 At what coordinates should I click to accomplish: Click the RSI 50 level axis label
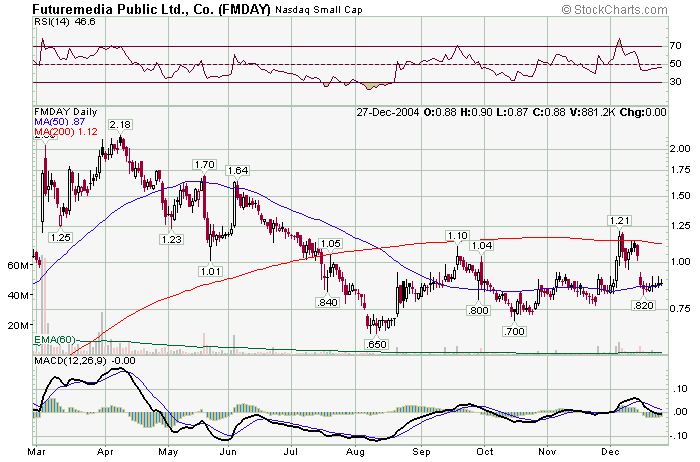tap(675, 64)
